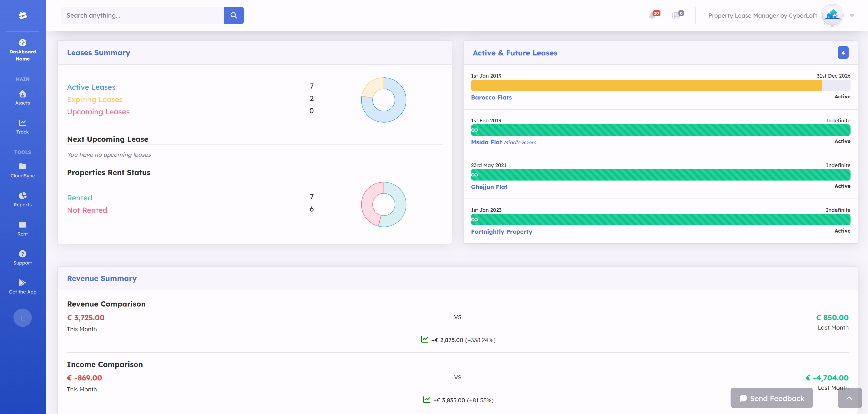Click the blue search magnifier button
868x414 pixels.
(x=233, y=16)
